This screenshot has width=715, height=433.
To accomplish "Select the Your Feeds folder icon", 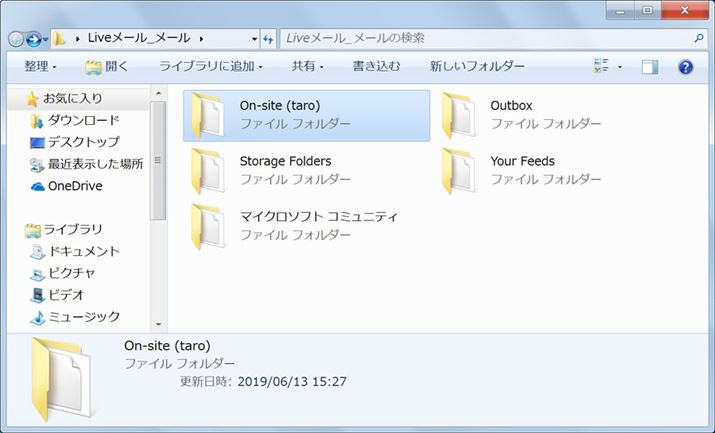I will point(459,170).
